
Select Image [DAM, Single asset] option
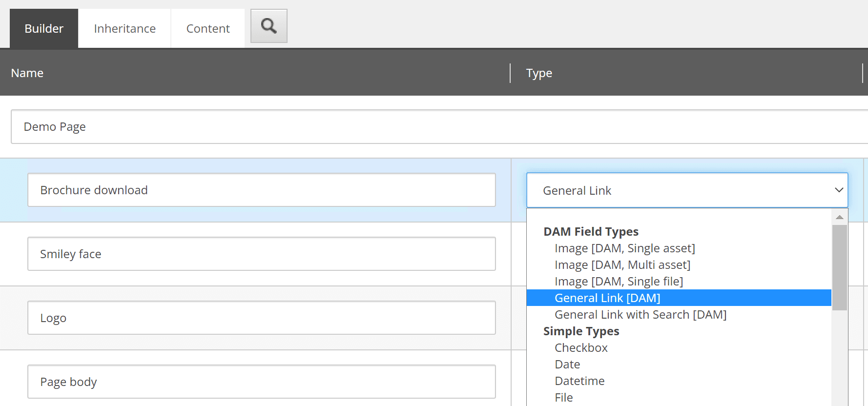click(x=624, y=248)
